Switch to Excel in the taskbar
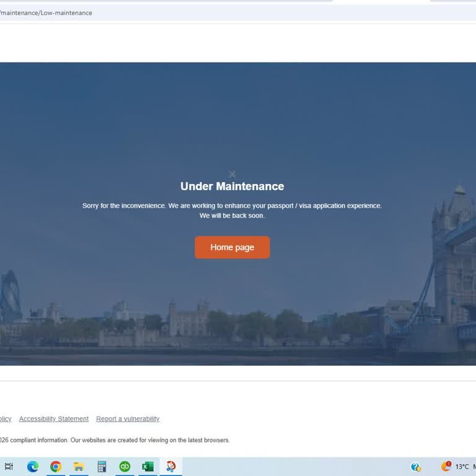This screenshot has width=476, height=476. click(x=148, y=466)
